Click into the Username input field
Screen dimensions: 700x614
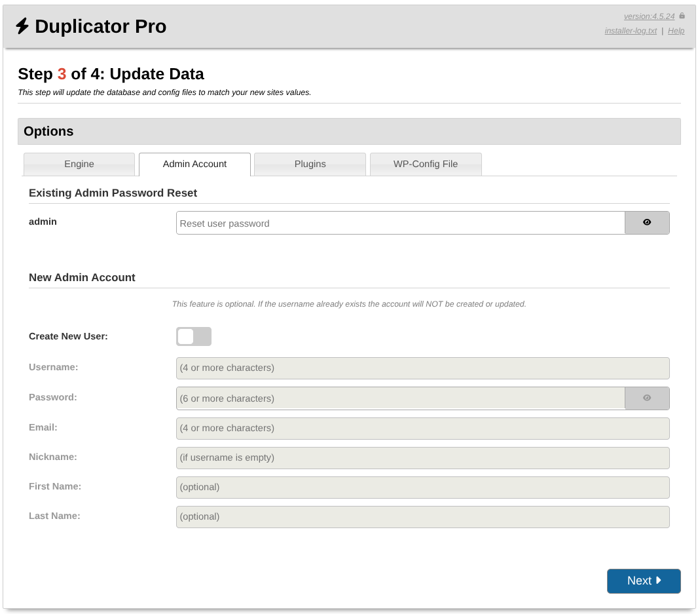pyautogui.click(x=422, y=368)
